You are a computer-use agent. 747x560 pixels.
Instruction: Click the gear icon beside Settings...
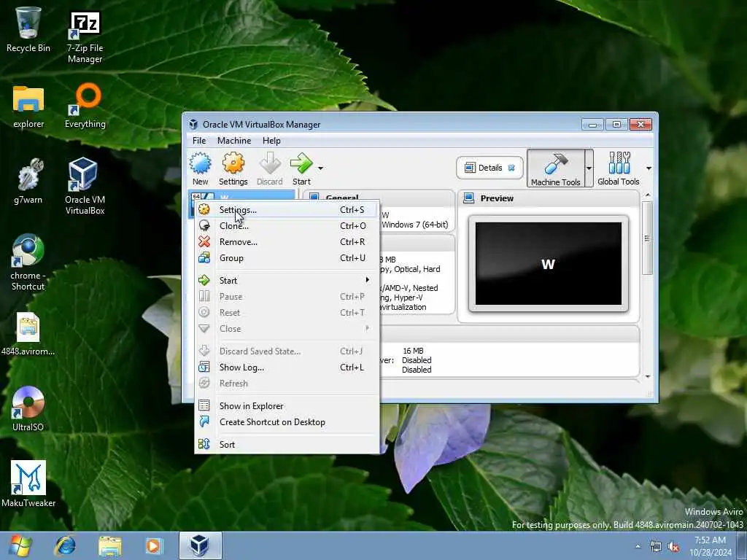coord(204,209)
